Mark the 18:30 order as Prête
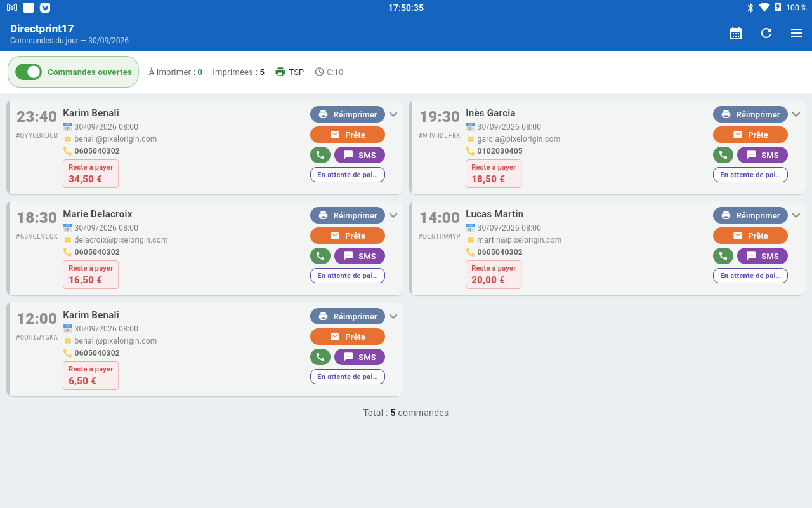The height and width of the screenshot is (508, 812). [x=348, y=236]
